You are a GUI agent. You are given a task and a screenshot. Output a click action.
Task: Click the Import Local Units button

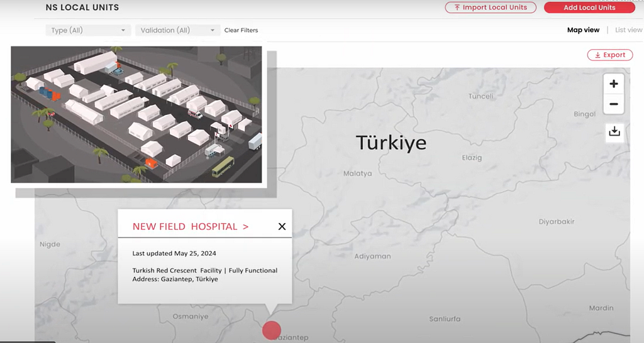(491, 8)
